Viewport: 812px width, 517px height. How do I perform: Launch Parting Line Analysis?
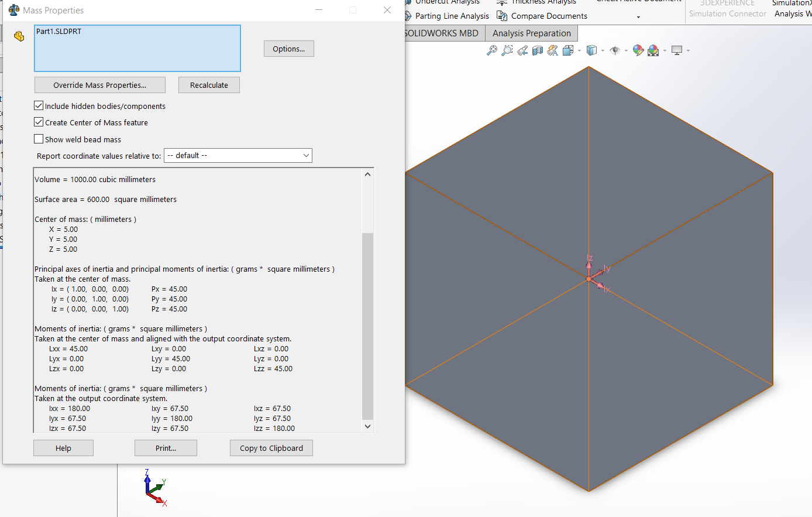[446, 16]
